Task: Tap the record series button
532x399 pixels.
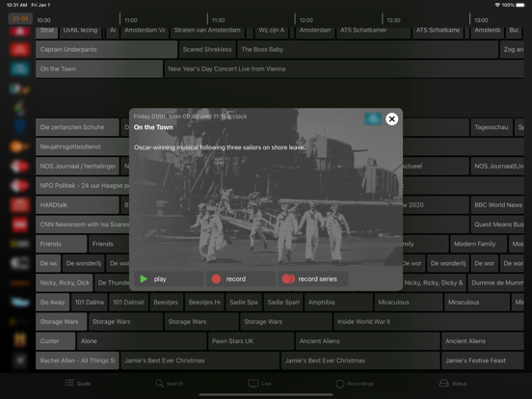Action: 313,279
